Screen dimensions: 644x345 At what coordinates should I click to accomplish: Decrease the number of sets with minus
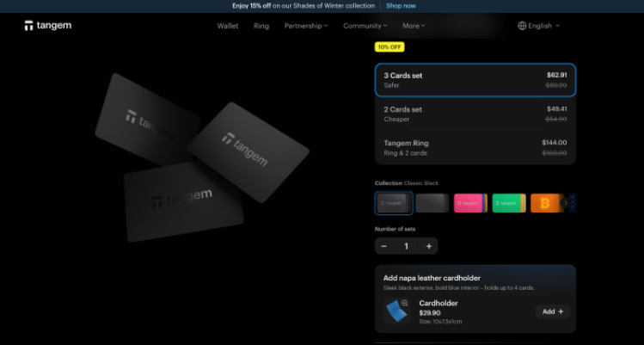pos(384,246)
